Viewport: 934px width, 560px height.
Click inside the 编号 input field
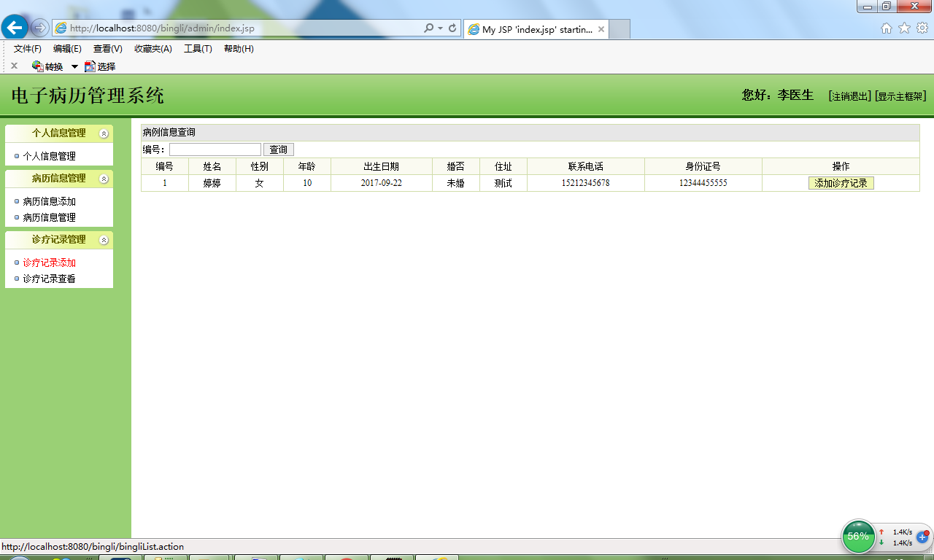tap(215, 149)
